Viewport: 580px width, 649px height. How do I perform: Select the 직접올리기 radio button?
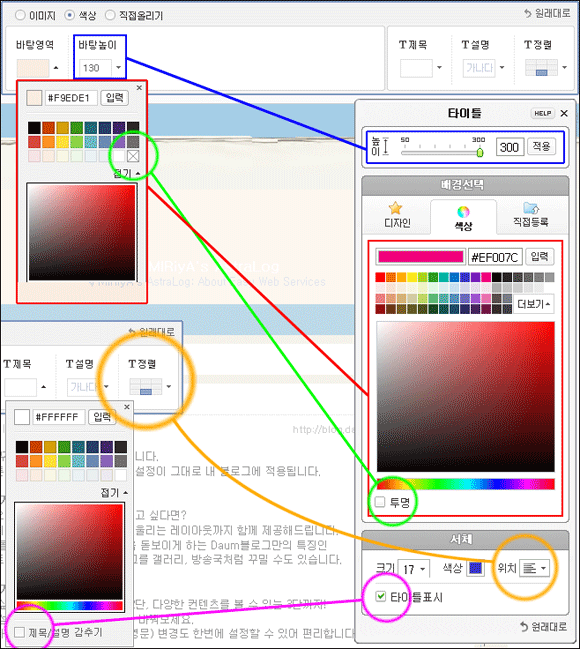point(110,15)
